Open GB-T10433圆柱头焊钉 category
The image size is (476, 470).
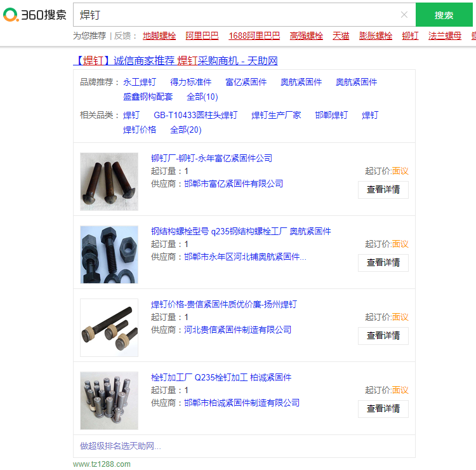pyautogui.click(x=195, y=115)
